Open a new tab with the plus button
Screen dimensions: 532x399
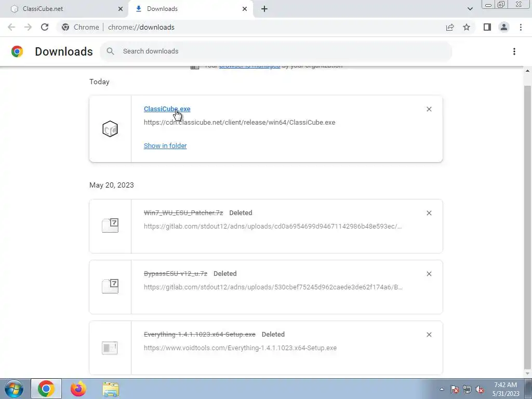(x=264, y=9)
